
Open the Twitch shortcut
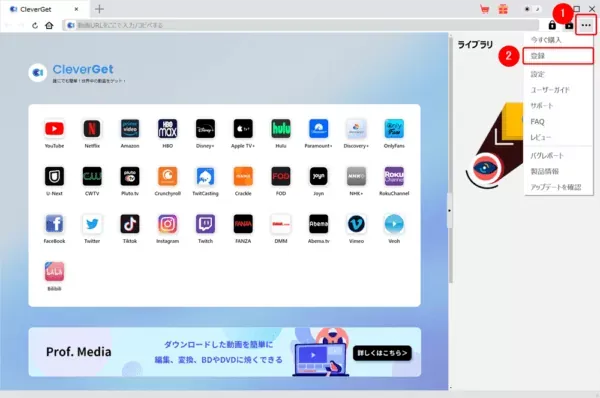click(205, 224)
